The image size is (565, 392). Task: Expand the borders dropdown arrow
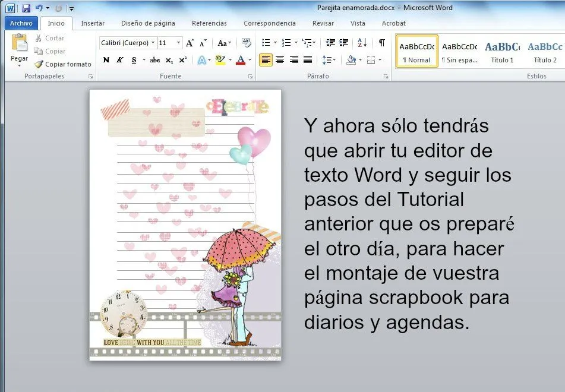coord(380,60)
